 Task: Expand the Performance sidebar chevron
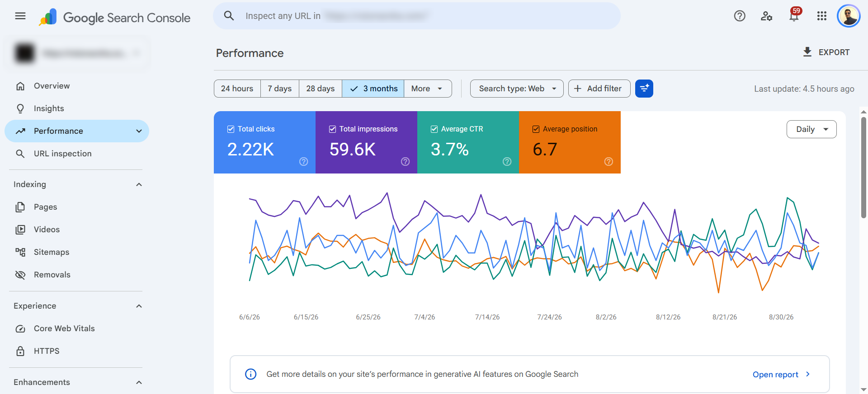tap(139, 131)
